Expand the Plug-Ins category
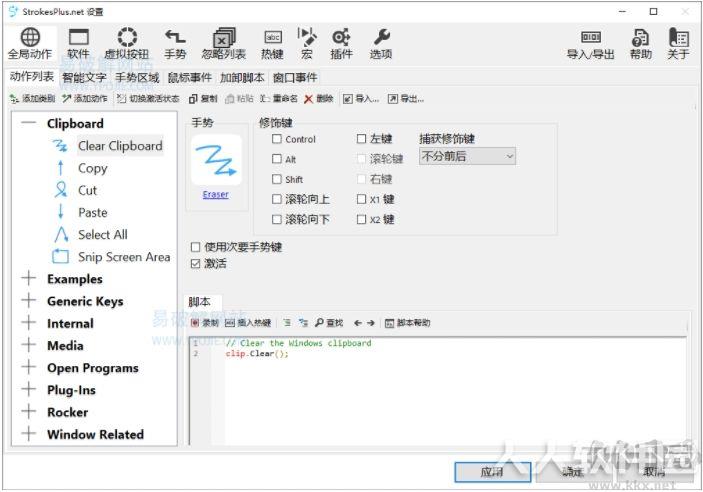 click(x=28, y=389)
